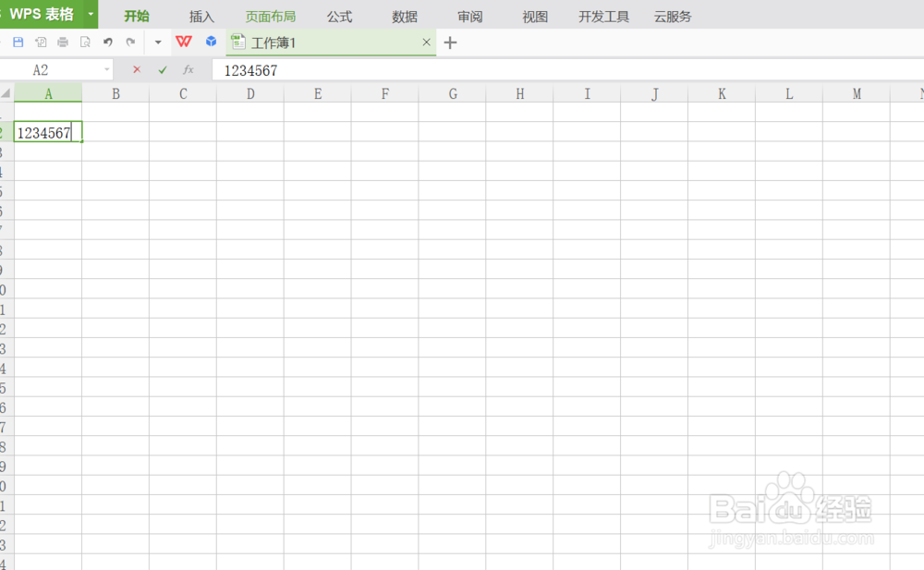Click the Export to PDF icon
This screenshot has height=570, width=924.
[40, 41]
